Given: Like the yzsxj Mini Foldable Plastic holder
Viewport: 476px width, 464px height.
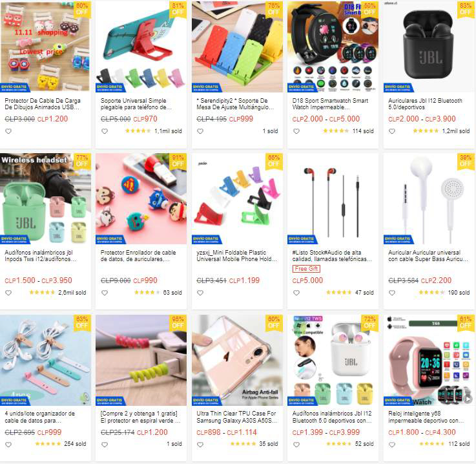Looking at the screenshot, I should [x=200, y=293].
